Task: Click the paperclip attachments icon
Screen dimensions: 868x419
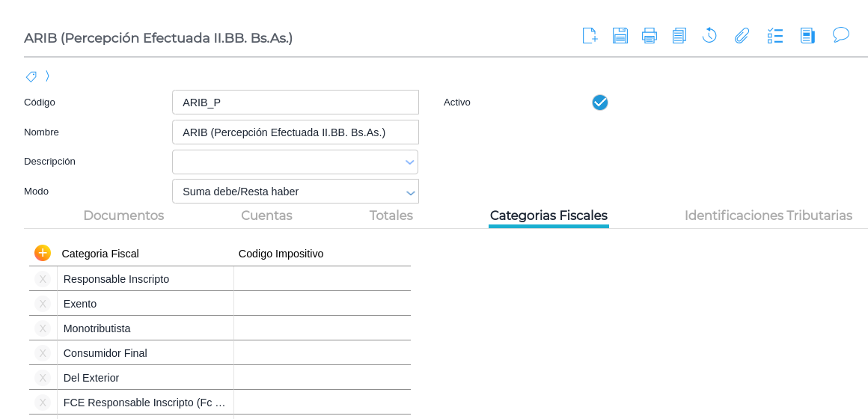Action: (742, 35)
